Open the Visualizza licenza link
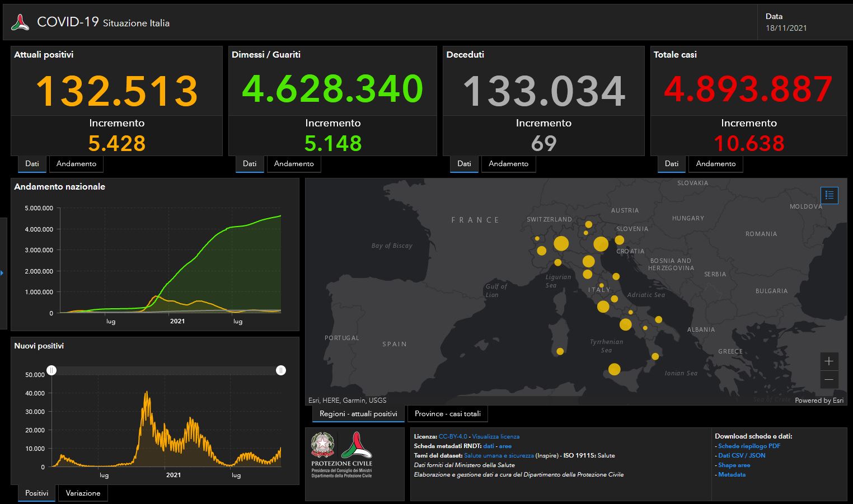853x504 pixels. (495, 436)
